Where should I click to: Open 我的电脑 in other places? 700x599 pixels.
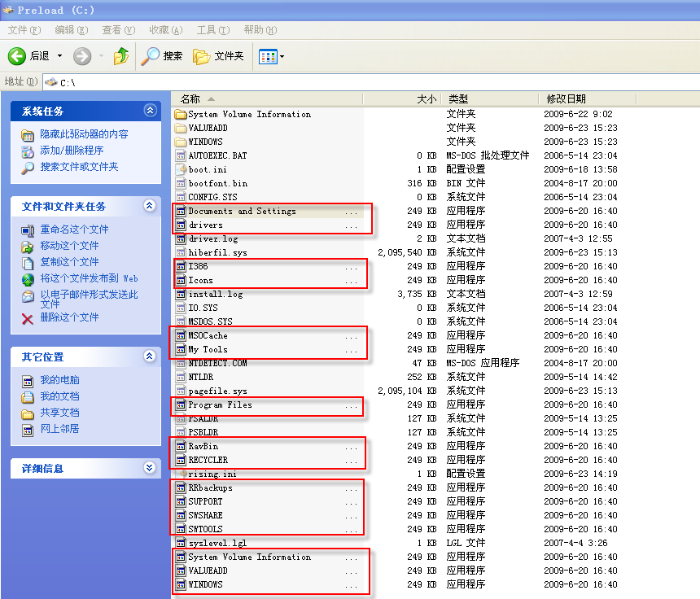(59, 380)
